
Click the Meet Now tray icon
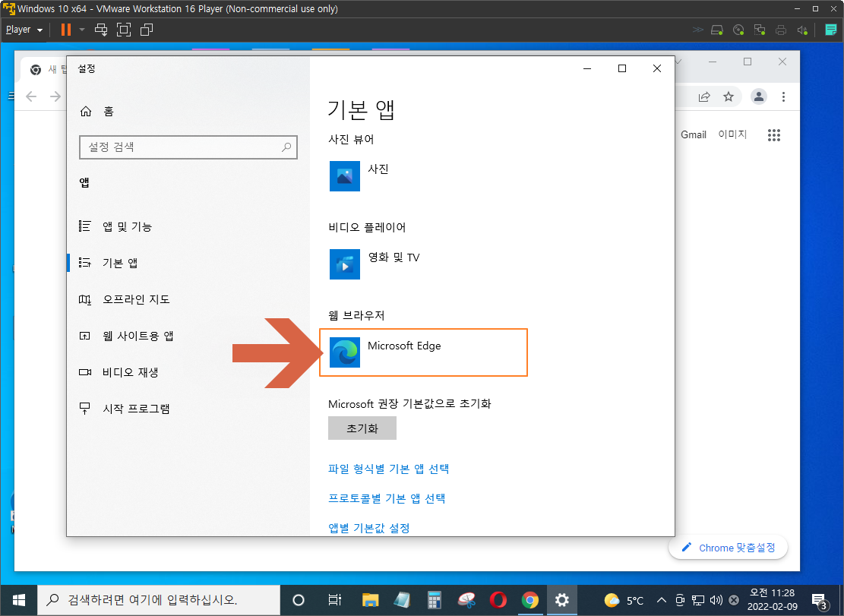681,600
